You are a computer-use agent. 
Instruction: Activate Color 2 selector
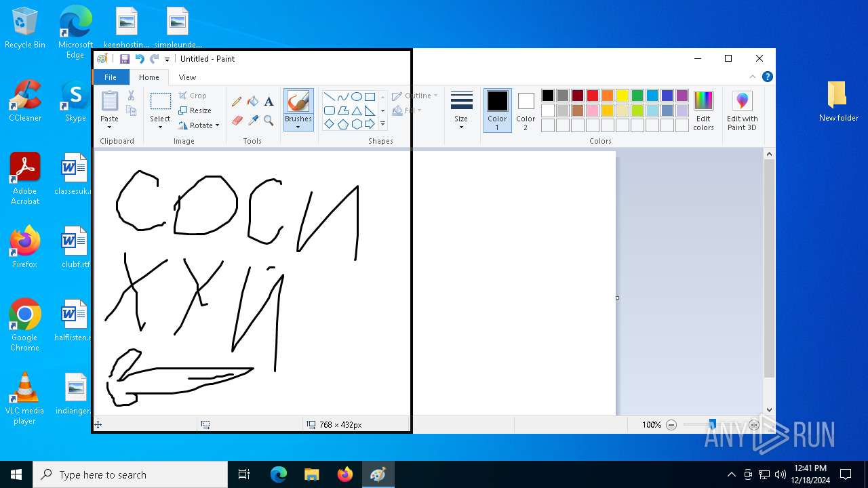pos(526,110)
